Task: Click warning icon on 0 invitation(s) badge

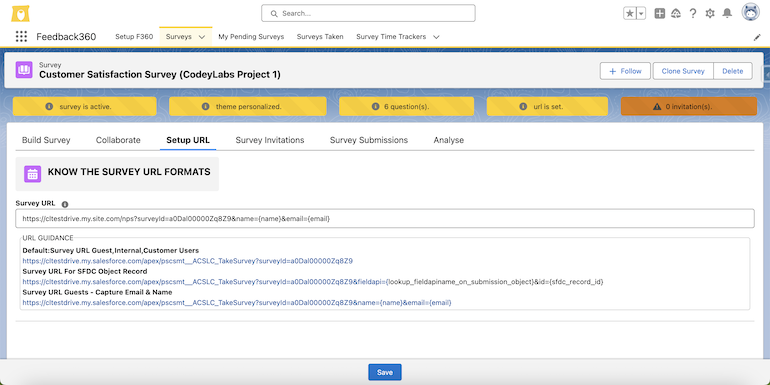Action: point(657,106)
